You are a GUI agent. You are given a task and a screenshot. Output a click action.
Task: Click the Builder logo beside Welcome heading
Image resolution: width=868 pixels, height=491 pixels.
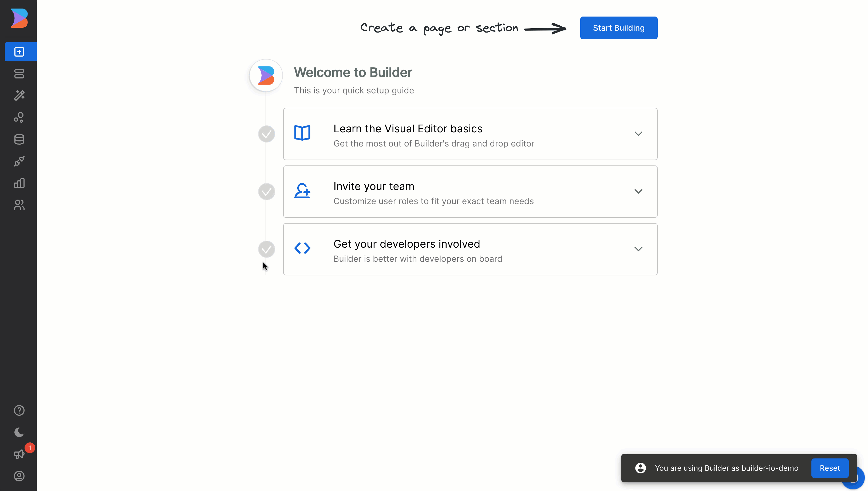266,76
